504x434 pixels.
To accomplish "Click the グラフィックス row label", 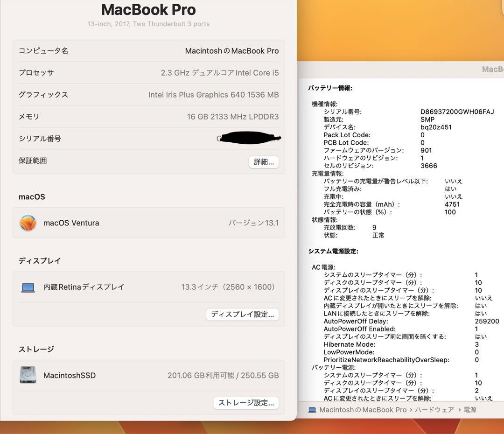I will pos(43,95).
